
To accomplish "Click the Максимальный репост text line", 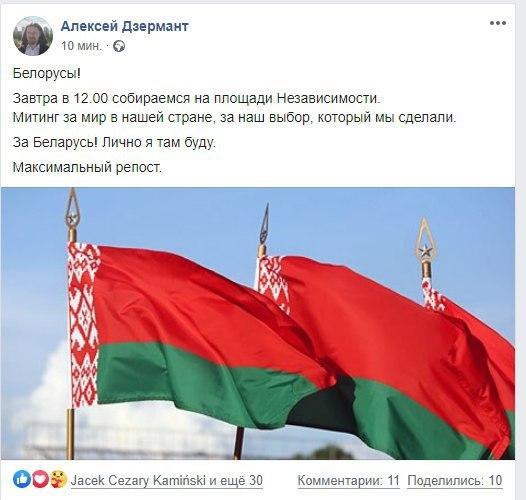I will point(87,167).
